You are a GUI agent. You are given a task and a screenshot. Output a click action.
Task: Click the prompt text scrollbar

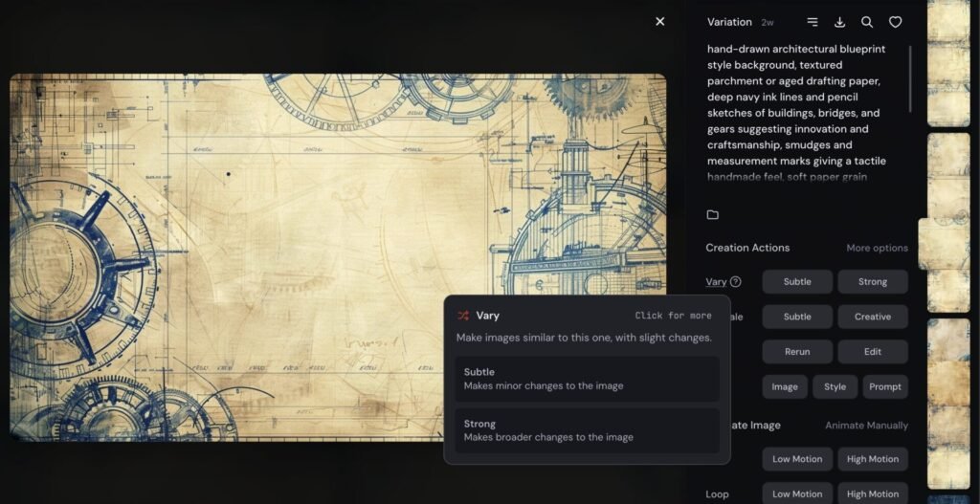[x=909, y=78]
